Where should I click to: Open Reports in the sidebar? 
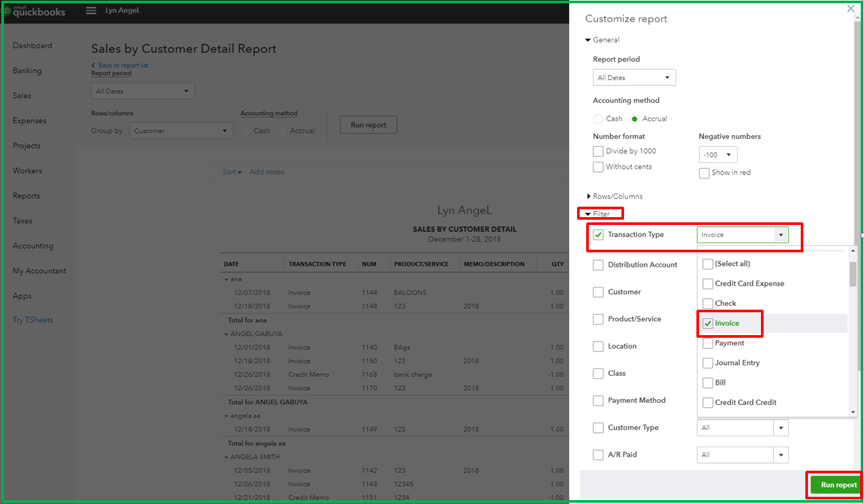pos(27,196)
